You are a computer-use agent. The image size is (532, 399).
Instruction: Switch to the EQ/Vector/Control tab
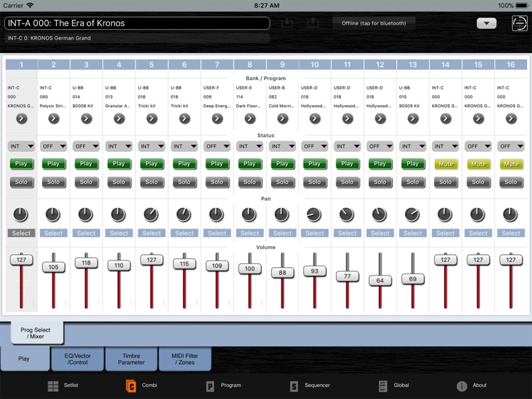[77, 359]
